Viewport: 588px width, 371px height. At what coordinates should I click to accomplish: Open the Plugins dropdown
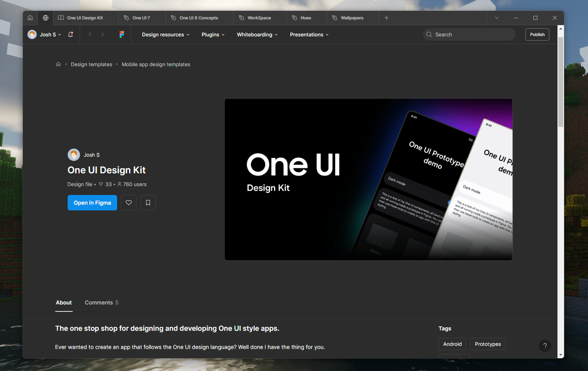[x=213, y=34]
